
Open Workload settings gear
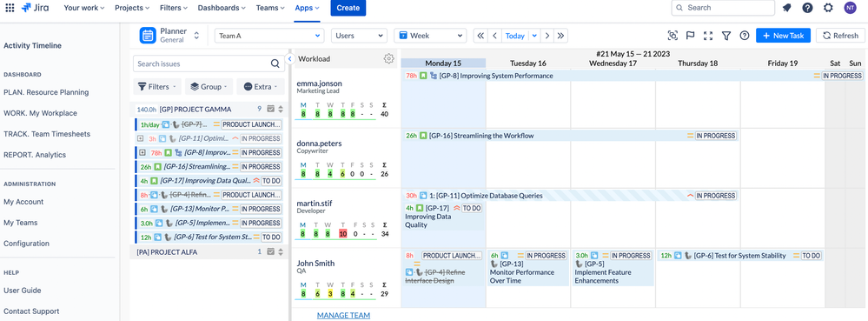pos(388,59)
